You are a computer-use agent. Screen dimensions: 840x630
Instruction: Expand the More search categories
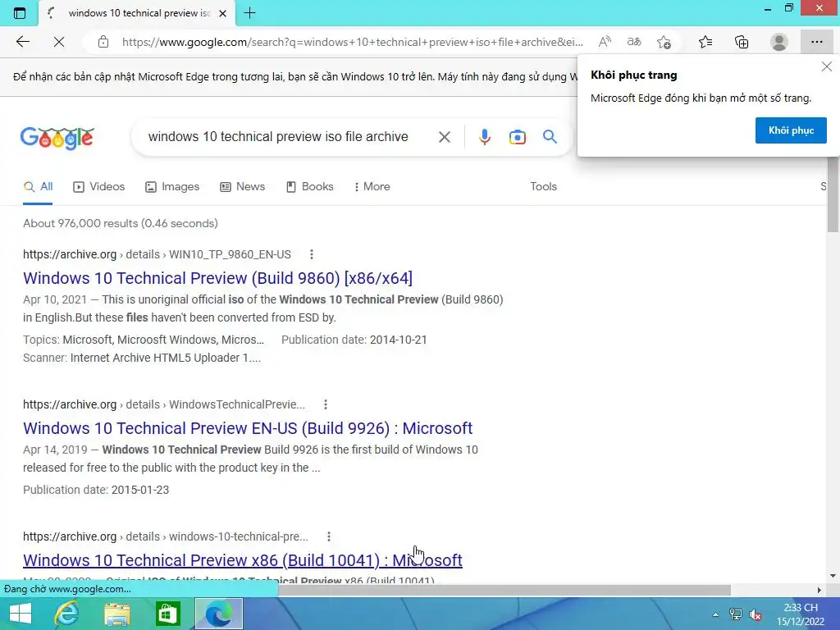(372, 186)
